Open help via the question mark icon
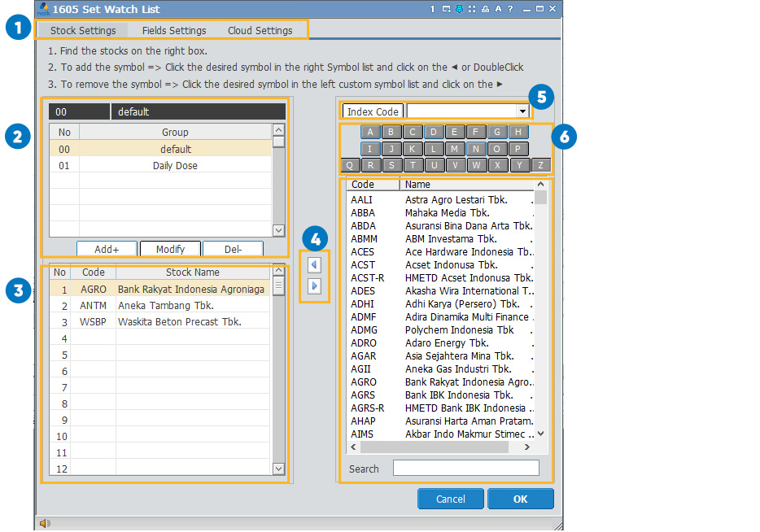 point(510,9)
